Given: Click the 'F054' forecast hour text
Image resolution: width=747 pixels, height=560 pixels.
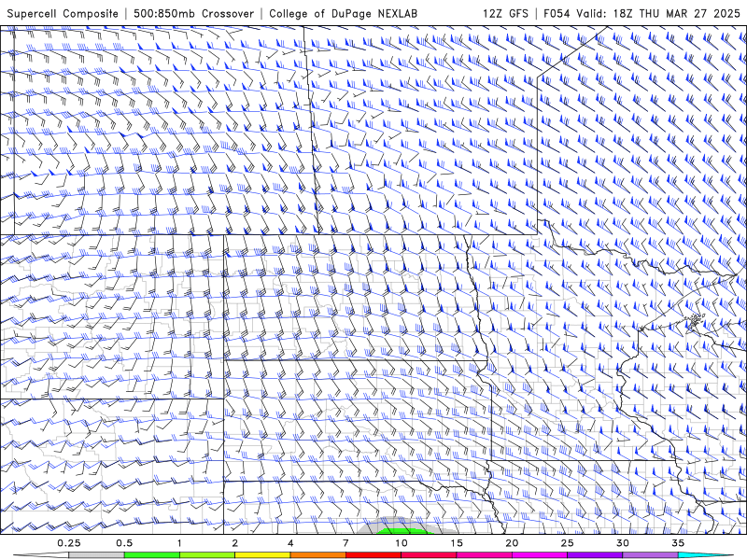Looking at the screenshot, I should click(557, 13).
